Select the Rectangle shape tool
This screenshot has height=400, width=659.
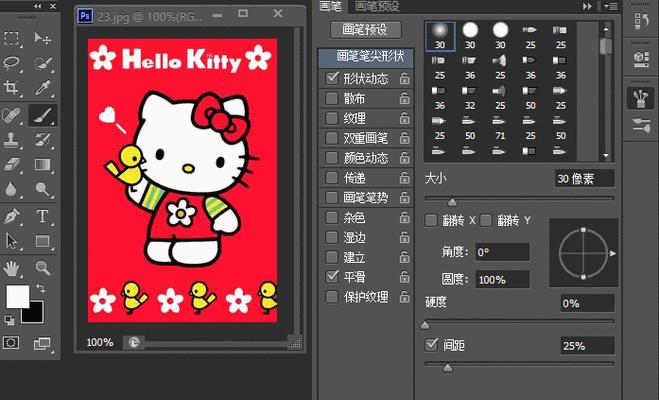(42, 241)
